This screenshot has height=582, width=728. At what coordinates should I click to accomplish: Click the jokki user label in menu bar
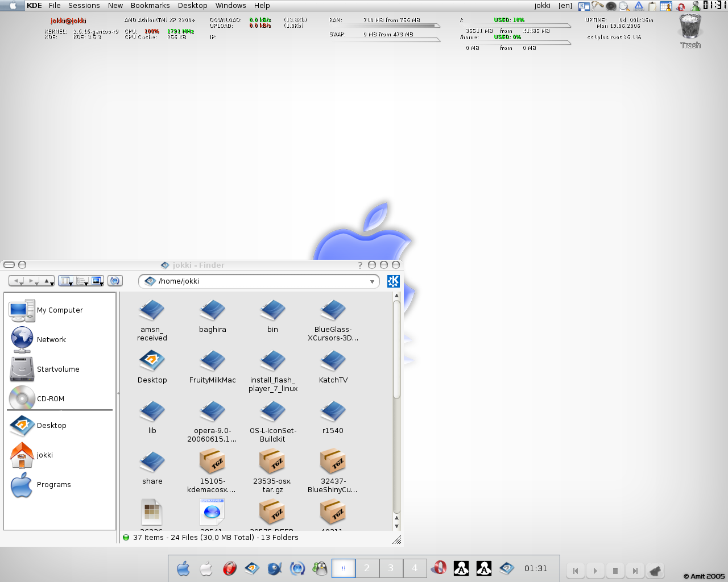[x=543, y=6]
